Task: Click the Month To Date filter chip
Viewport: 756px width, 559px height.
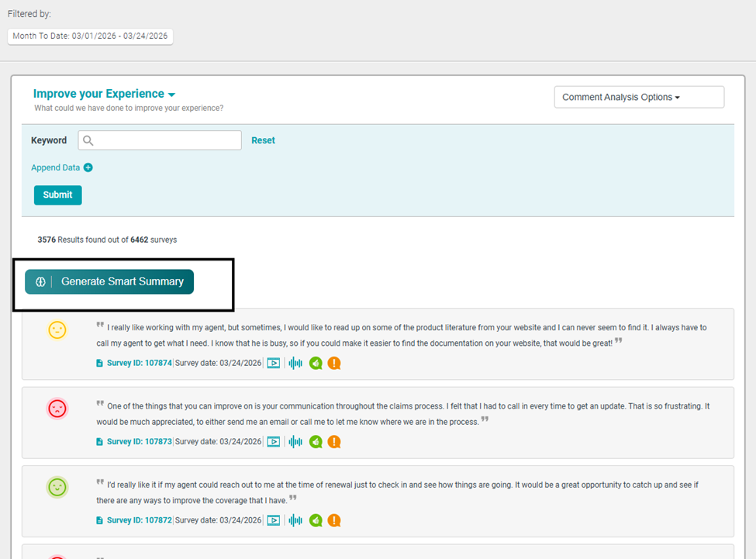Action: pyautogui.click(x=90, y=36)
